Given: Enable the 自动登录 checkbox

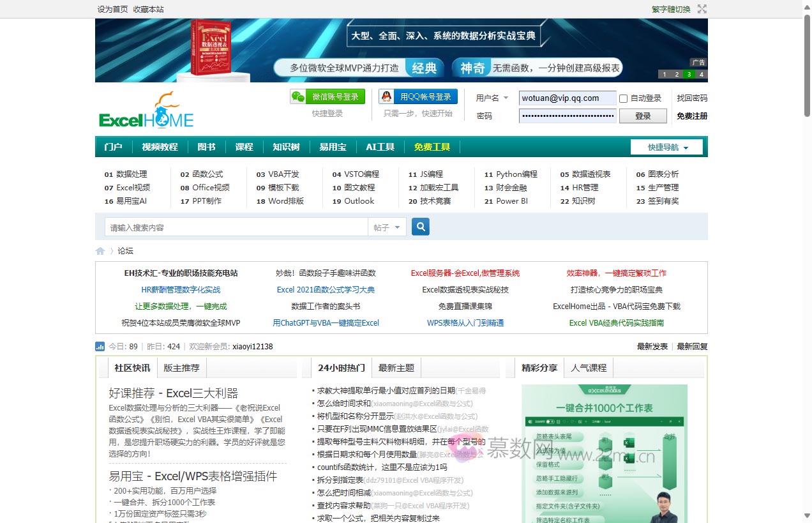Looking at the screenshot, I should [x=624, y=97].
